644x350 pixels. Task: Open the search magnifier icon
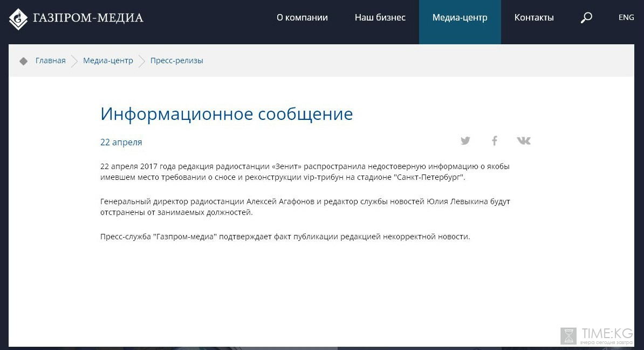click(x=586, y=17)
